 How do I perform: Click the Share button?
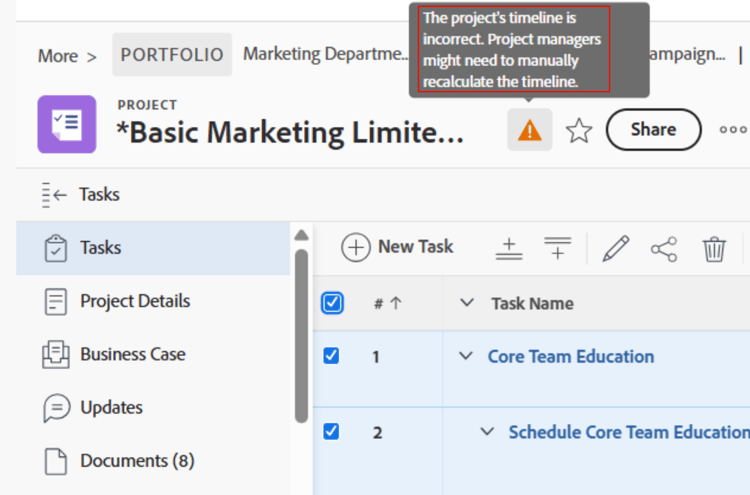(x=653, y=129)
